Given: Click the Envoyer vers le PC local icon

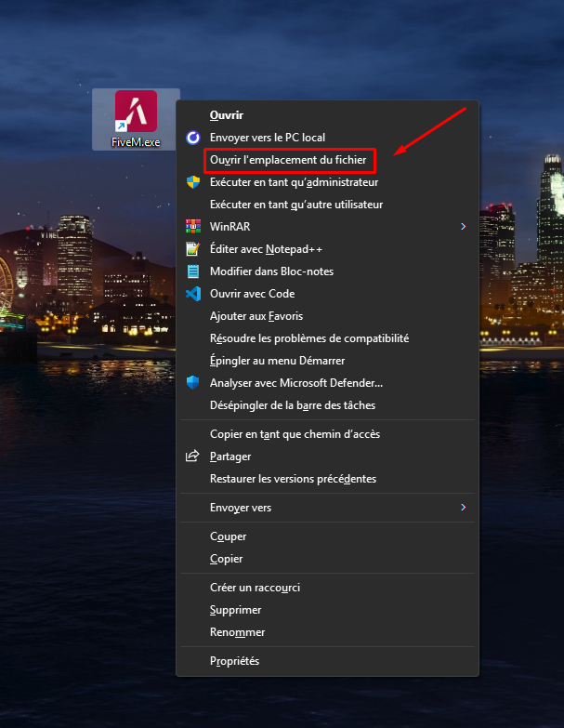Looking at the screenshot, I should [193, 138].
